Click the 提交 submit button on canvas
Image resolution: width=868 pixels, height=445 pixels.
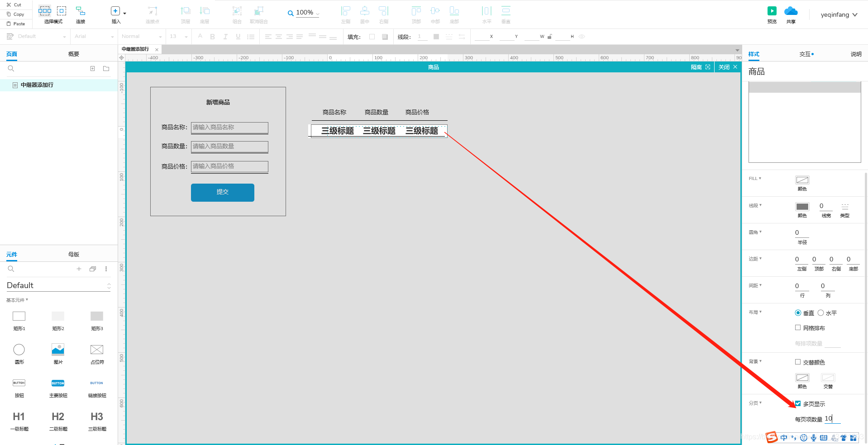pos(223,192)
